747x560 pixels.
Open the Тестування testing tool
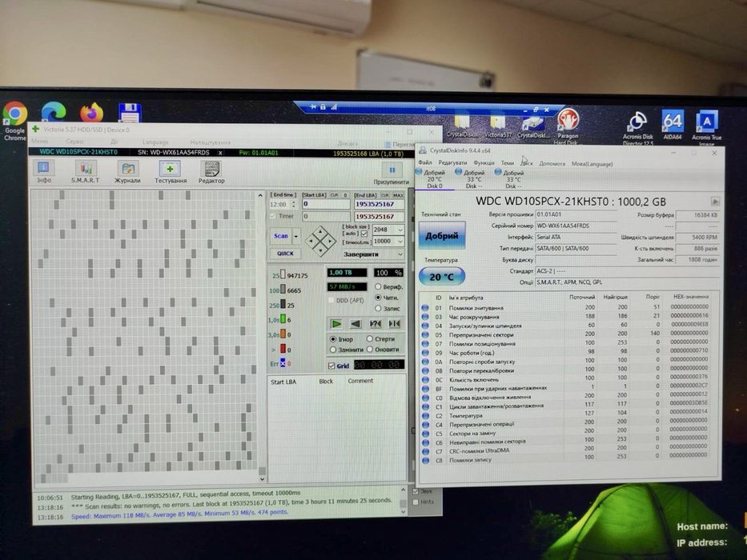(x=170, y=171)
